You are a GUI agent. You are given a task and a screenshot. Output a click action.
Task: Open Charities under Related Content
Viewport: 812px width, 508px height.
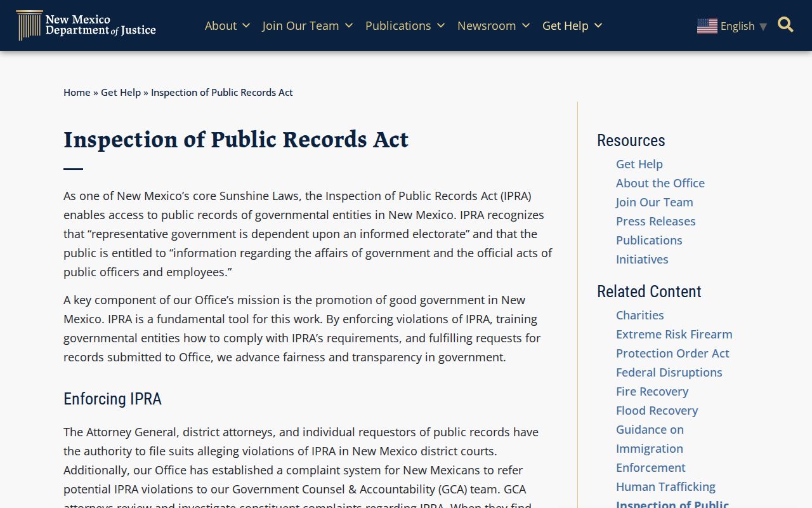coord(640,315)
